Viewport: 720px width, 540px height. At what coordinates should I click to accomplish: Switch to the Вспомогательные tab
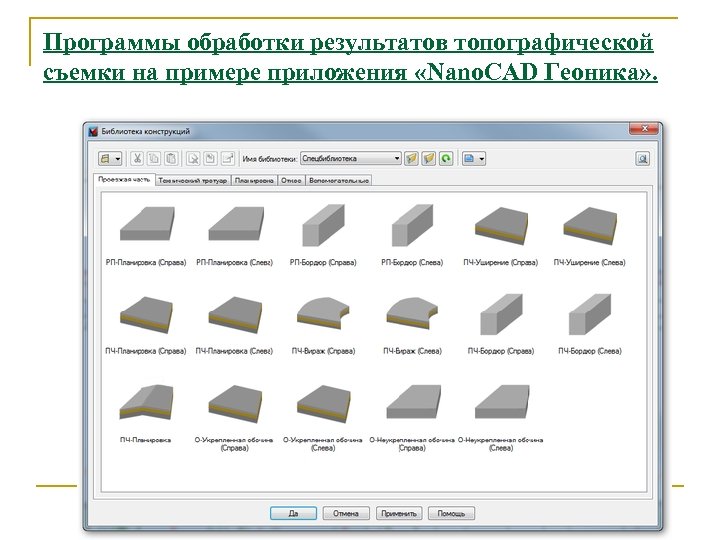(339, 180)
